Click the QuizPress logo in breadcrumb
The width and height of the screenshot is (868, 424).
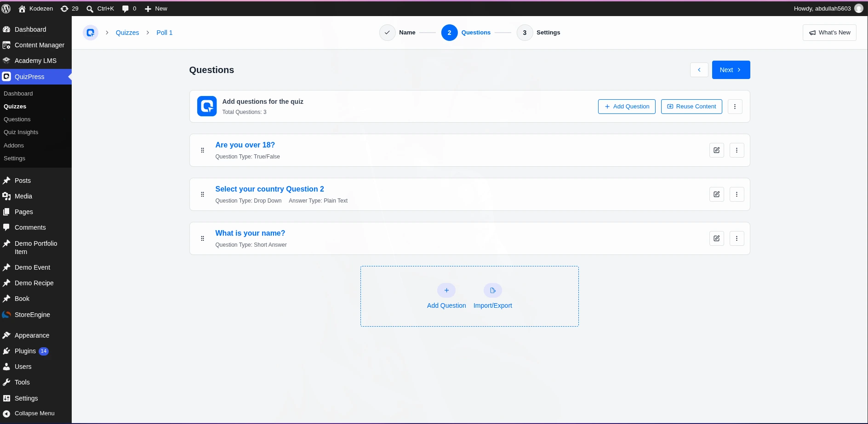coord(91,33)
